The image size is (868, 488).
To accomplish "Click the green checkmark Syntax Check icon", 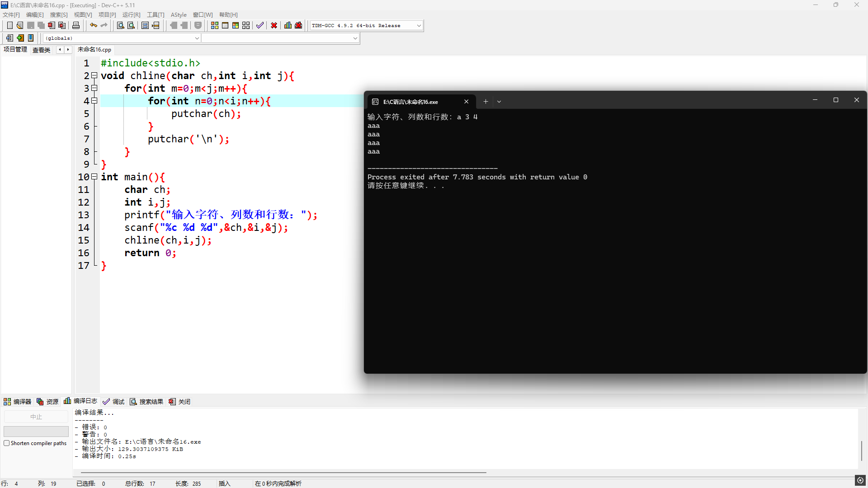I will [259, 25].
